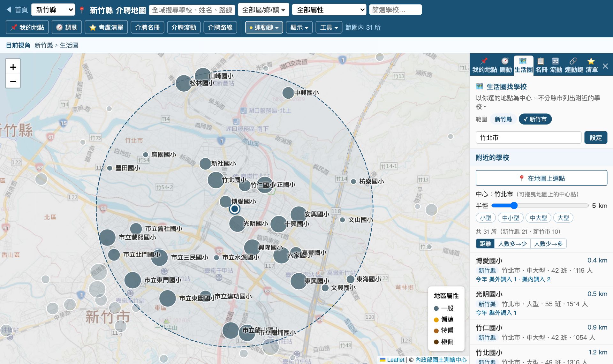This screenshot has width=613, height=364.
Task: Open the 名冊 tab in side panel
Action: pos(541,65)
